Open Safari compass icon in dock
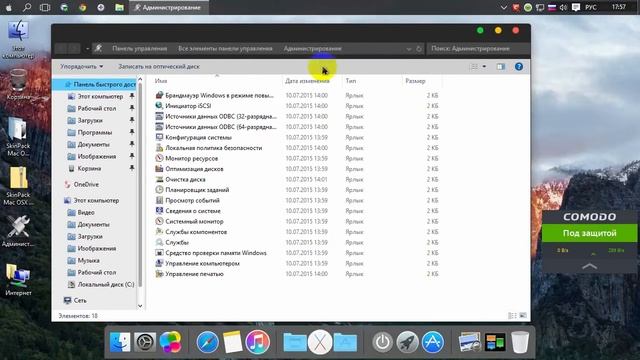Viewport: 640px width, 360px height. click(207, 342)
